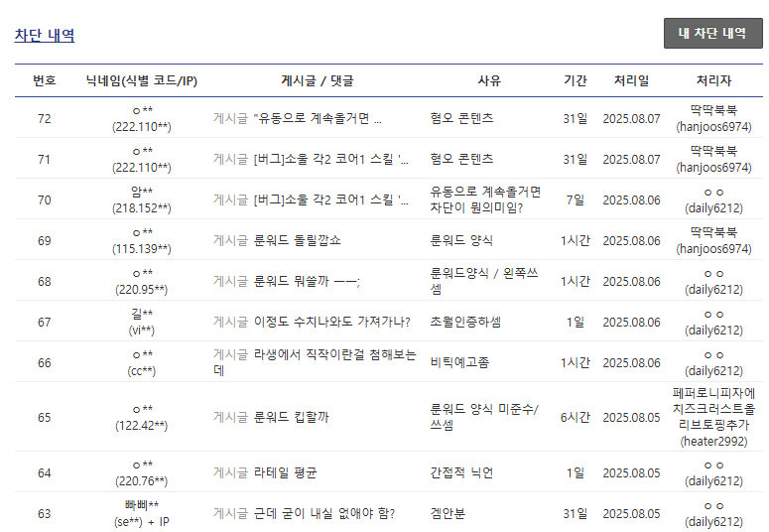Open post 이정도 수치나와도 가져가나?
The height and width of the screenshot is (532, 769).
click(332, 322)
